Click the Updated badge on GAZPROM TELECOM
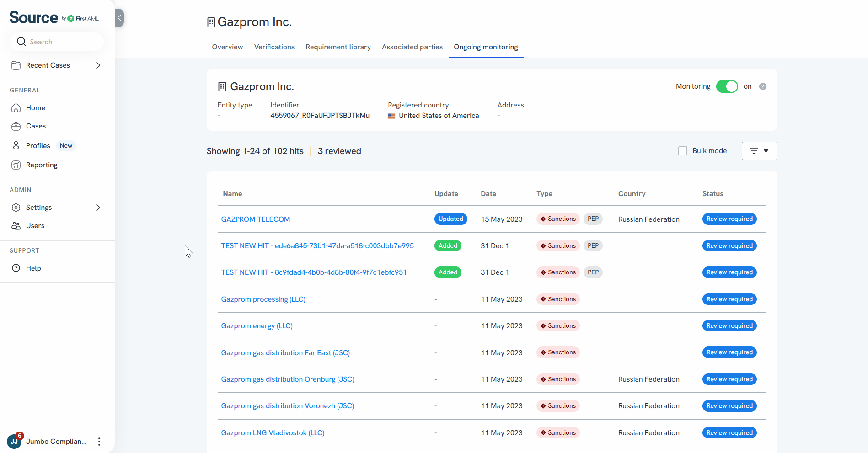The image size is (868, 453). [x=450, y=219]
